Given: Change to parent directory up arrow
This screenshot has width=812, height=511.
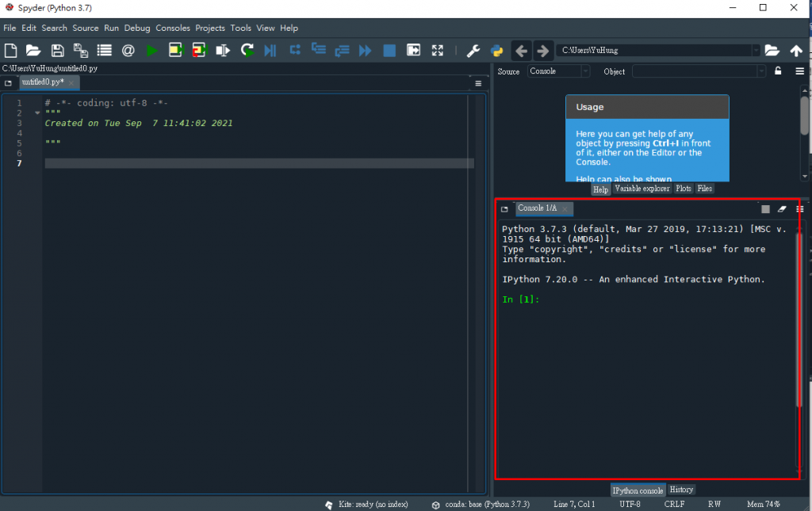Looking at the screenshot, I should tap(796, 50).
